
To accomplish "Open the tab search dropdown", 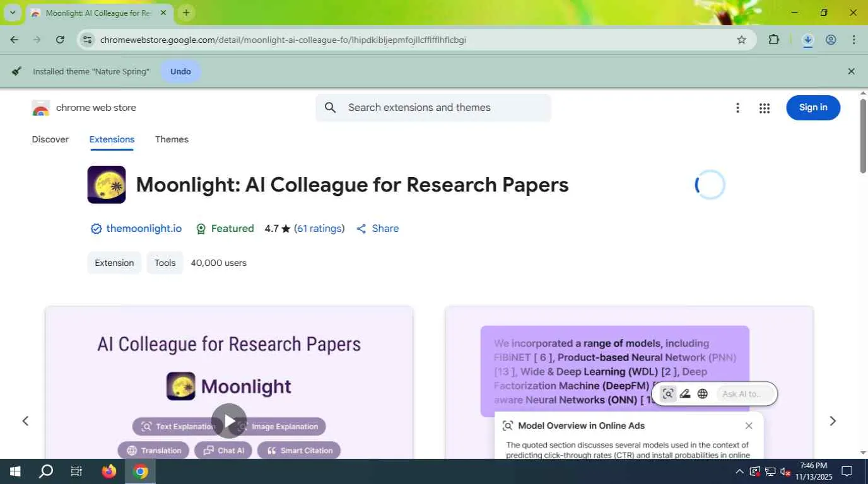I will click(13, 13).
